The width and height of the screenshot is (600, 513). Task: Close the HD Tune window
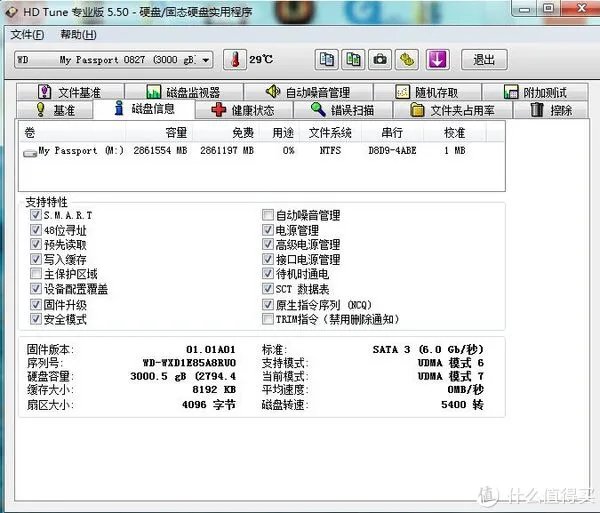point(582,8)
